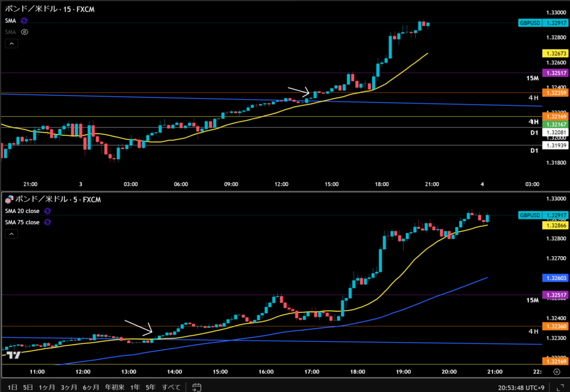Select the SMA 20 close legend label
This screenshot has height=392, width=570.
[22, 211]
